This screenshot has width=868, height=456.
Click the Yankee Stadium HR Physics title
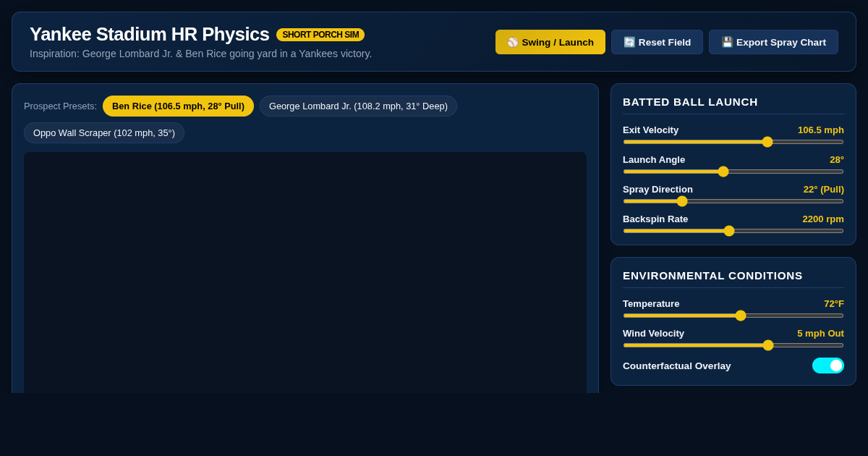[150, 34]
